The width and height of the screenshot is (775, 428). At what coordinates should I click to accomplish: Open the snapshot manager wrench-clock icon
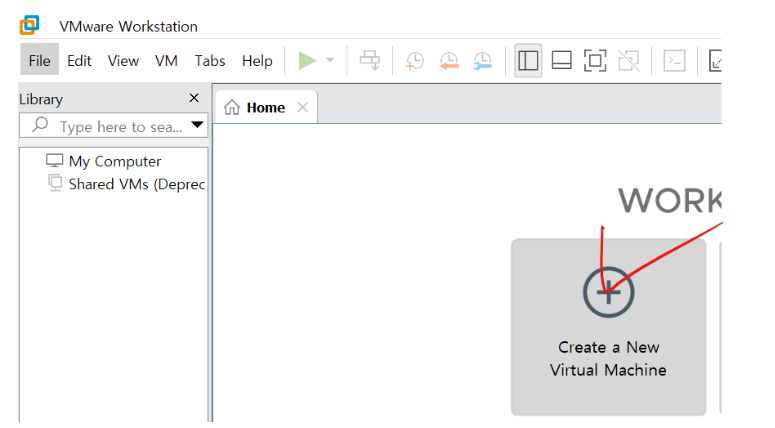pyautogui.click(x=482, y=61)
